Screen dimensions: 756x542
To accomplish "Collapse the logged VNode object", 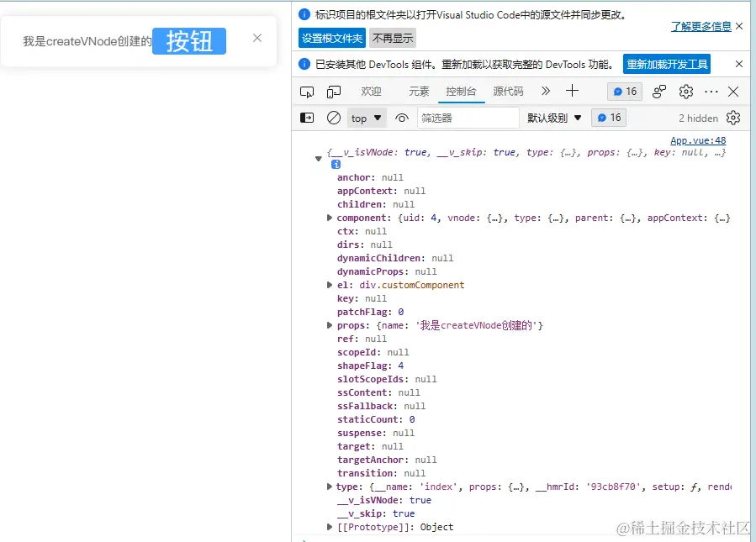I will click(x=318, y=159).
